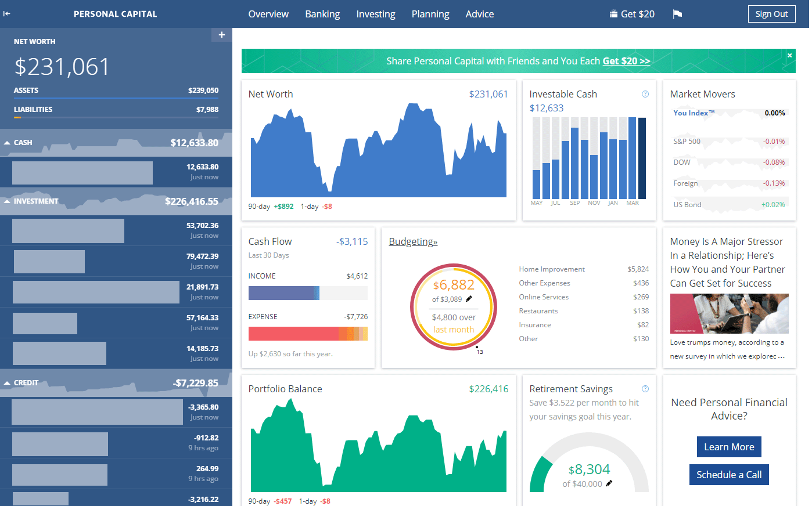Open the Planning section
This screenshot has width=812, height=506.
pyautogui.click(x=430, y=14)
